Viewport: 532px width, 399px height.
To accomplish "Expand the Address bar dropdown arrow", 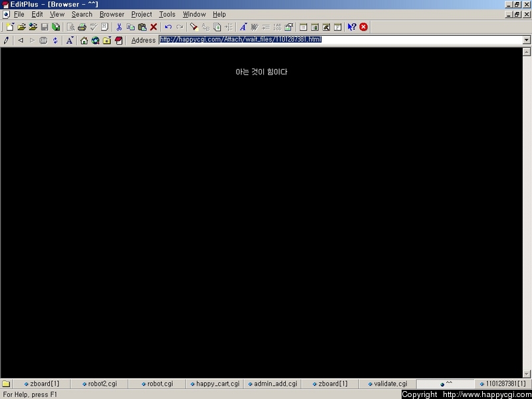I will click(526, 40).
